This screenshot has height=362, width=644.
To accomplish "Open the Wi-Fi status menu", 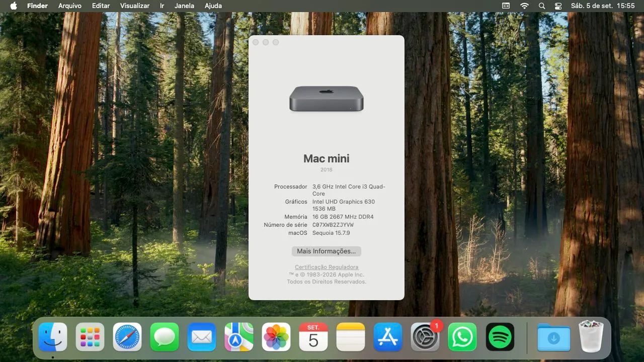I will click(x=524, y=6).
